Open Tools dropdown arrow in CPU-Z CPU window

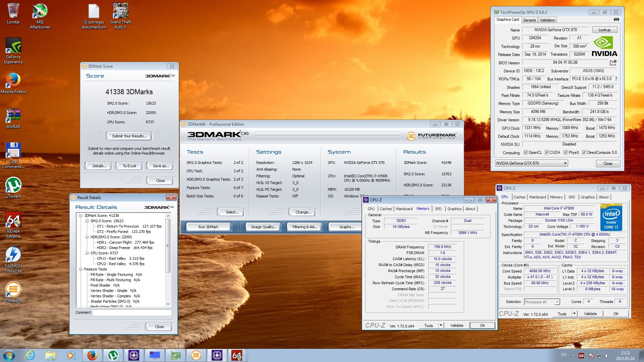pos(574,314)
